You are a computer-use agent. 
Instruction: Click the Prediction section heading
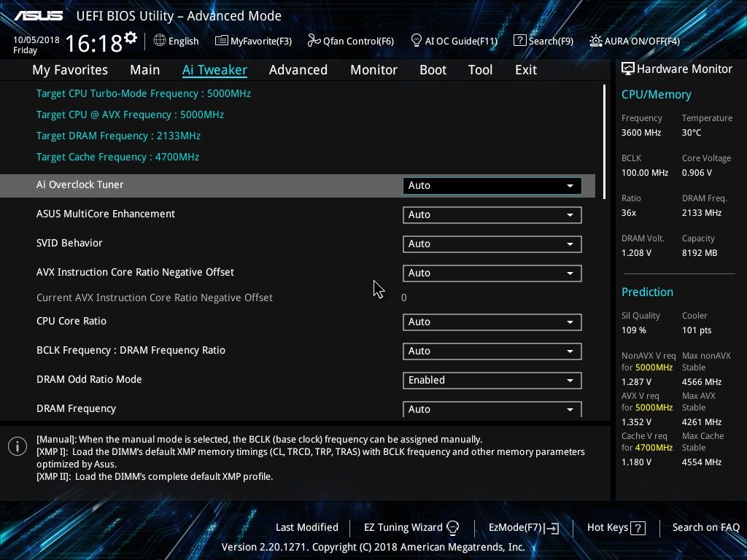coord(647,292)
